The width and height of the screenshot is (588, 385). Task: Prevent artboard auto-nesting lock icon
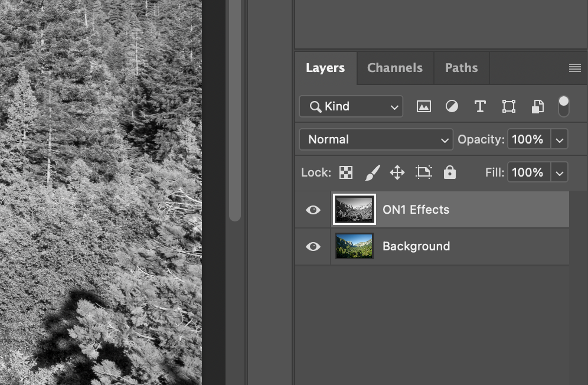click(424, 172)
